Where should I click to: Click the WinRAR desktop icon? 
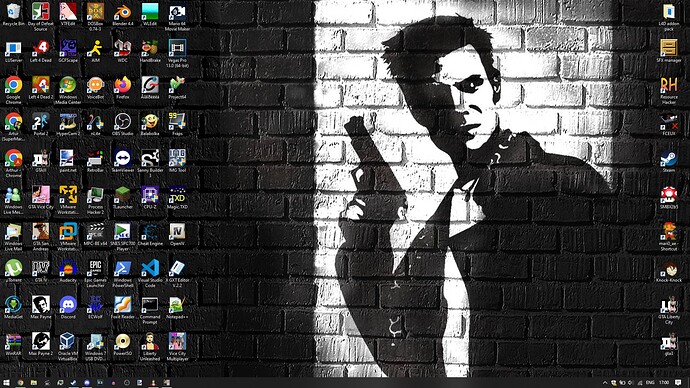tap(13, 344)
